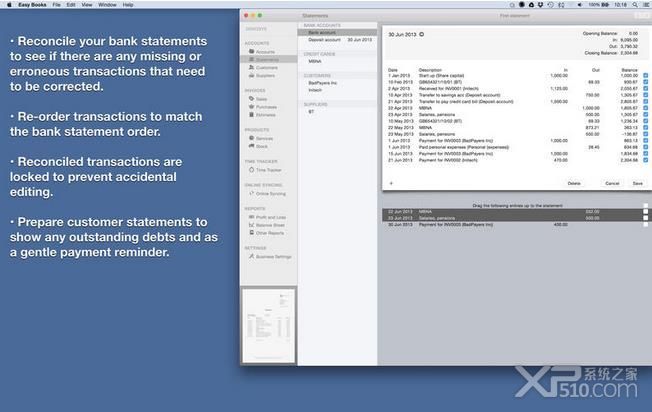Open Customers people icon in sidebar
The image size is (652, 412).
coord(251,67)
